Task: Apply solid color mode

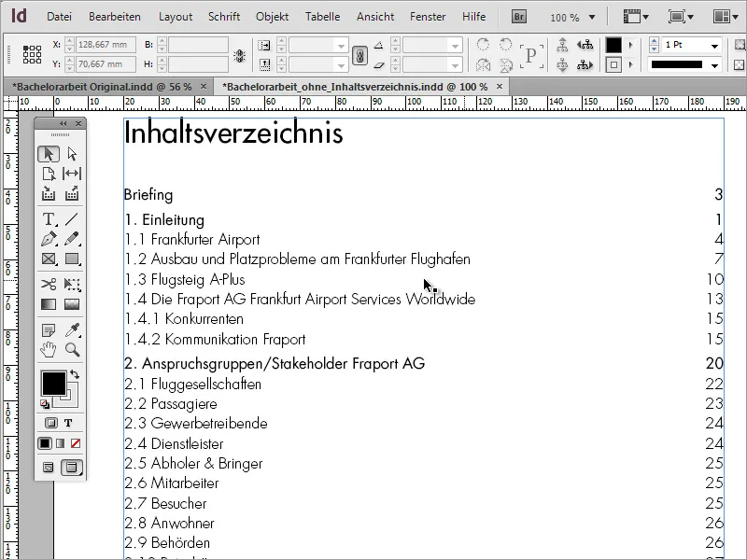Action: pos(45,443)
